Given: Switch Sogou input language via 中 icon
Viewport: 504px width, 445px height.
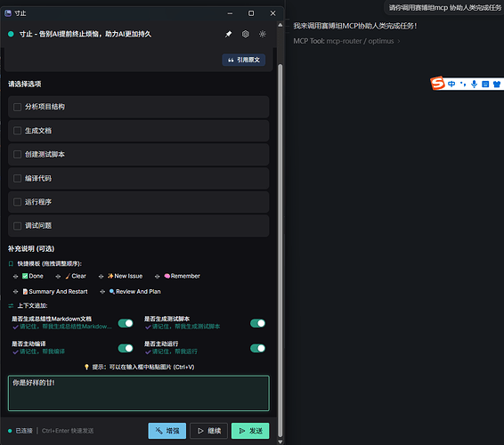Looking at the screenshot, I should click(451, 85).
